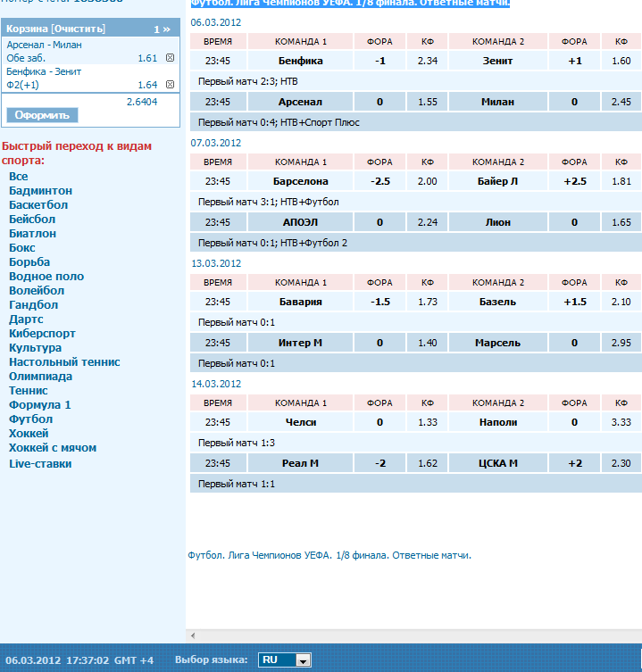The image size is (642, 672).
Task: Remove Бенфика - Зенит bet from basket
Action: coord(170,85)
